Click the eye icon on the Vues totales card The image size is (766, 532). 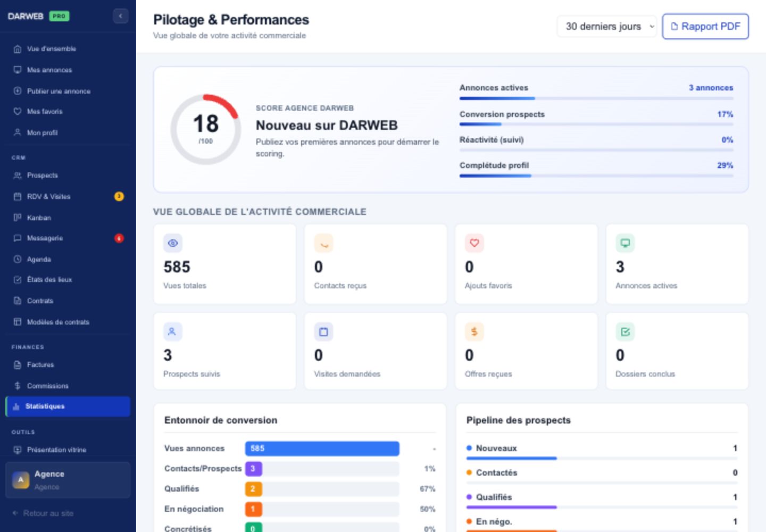click(173, 243)
